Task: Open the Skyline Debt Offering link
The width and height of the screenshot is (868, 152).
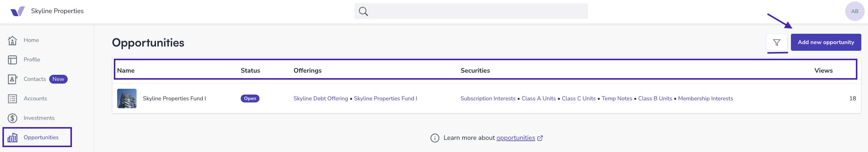Action: point(320,98)
